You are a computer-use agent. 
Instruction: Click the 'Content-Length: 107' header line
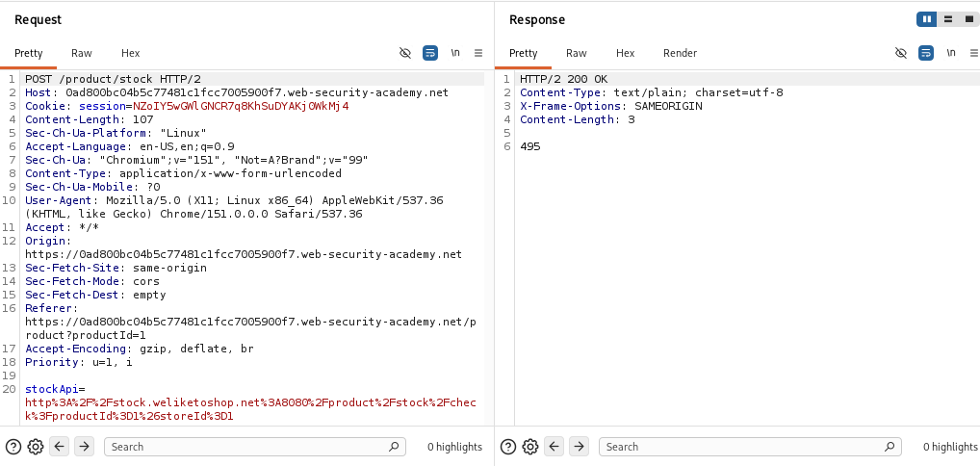coord(90,119)
